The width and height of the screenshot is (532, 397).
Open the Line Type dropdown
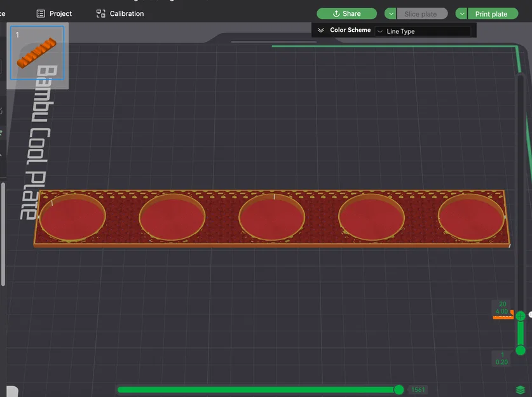click(423, 31)
